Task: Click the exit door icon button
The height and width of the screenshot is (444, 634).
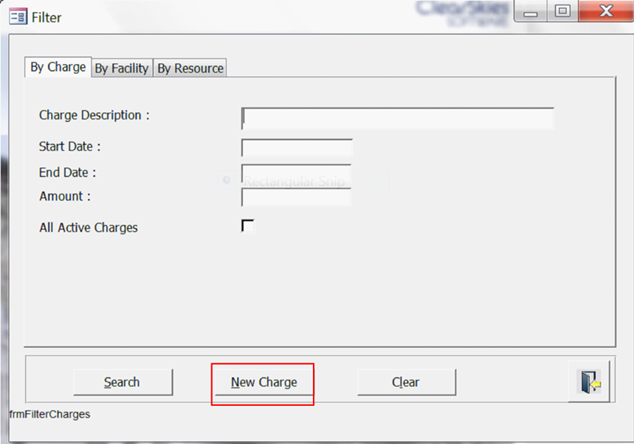Action: pyautogui.click(x=588, y=382)
